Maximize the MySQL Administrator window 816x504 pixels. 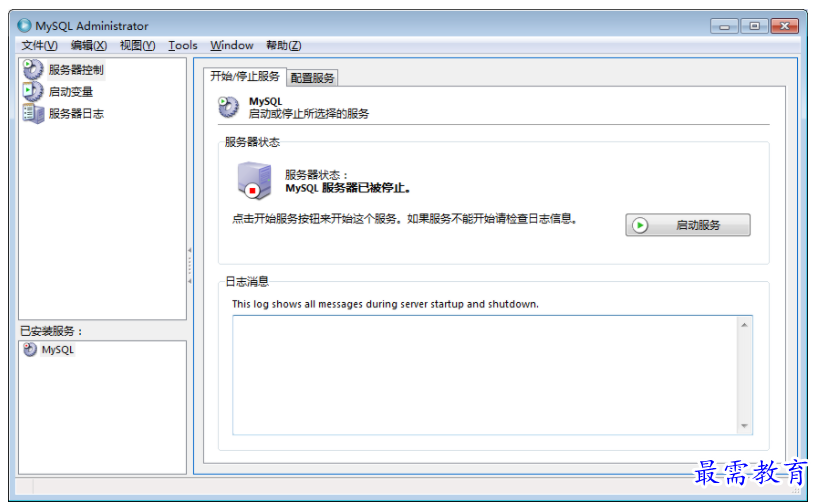click(x=755, y=26)
